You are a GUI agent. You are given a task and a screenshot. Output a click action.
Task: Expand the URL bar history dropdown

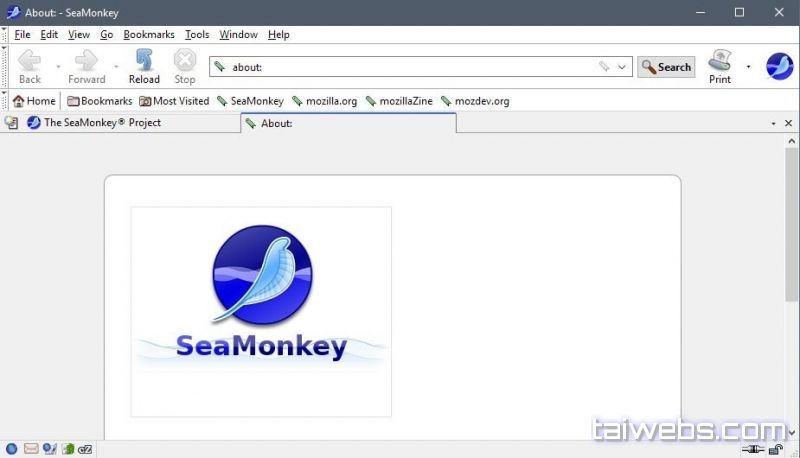622,67
